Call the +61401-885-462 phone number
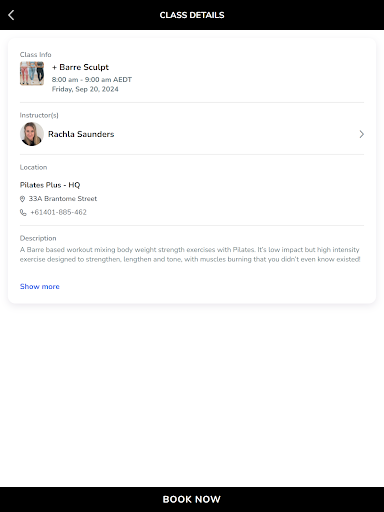This screenshot has width=384, height=512. [x=58, y=212]
